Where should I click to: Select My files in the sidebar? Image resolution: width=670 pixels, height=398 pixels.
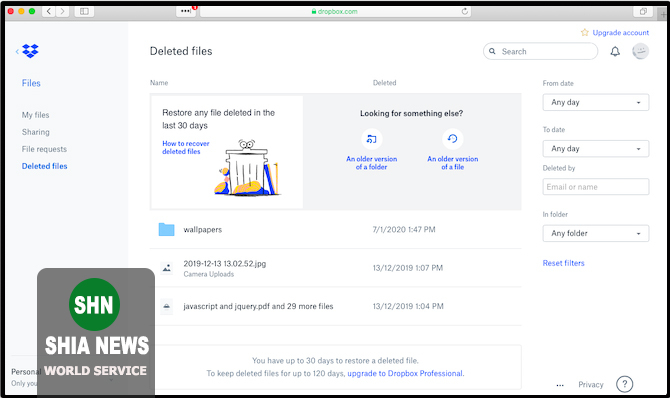tap(35, 115)
